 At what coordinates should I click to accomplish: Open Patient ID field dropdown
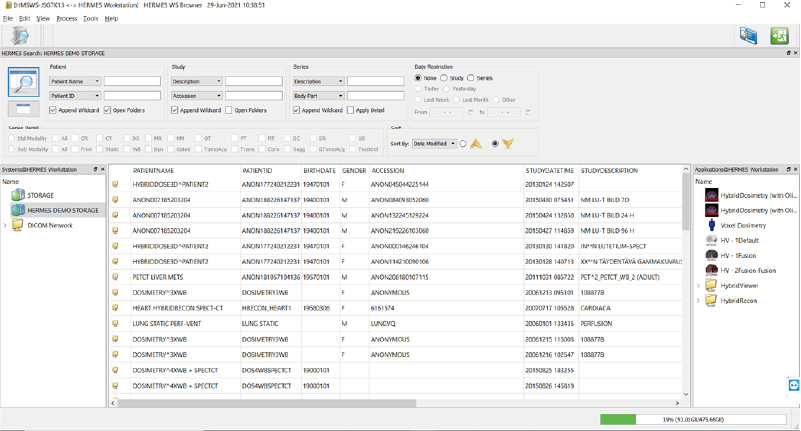[75, 95]
